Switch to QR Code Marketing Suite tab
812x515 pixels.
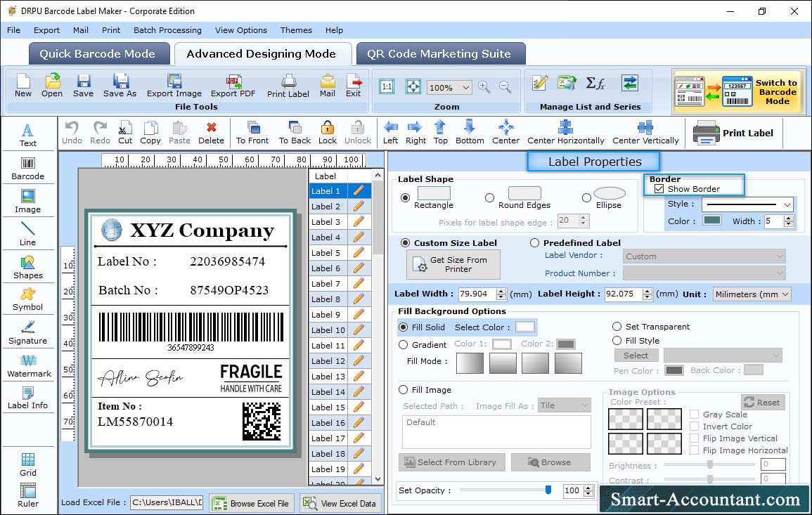pos(439,54)
